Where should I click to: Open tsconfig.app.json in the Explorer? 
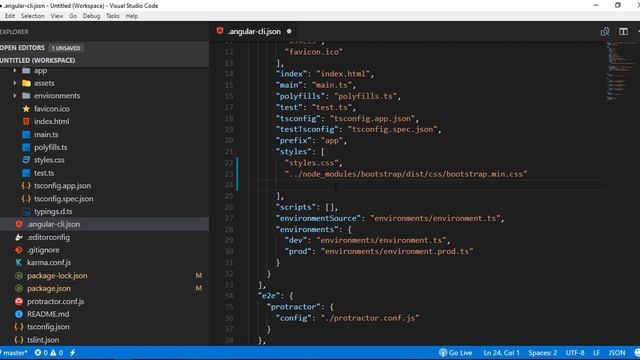tap(62, 186)
